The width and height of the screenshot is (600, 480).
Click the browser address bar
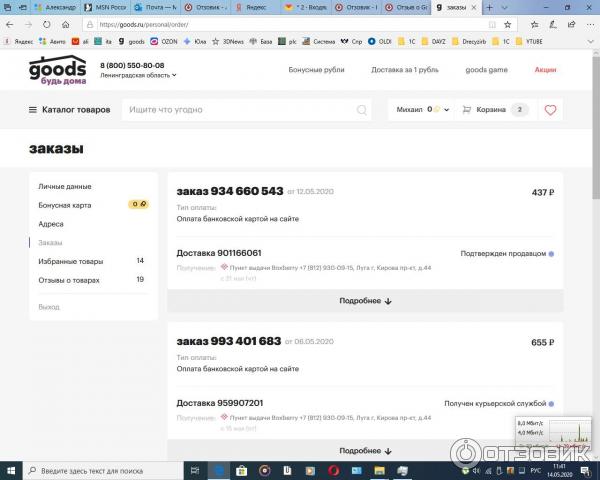300,25
